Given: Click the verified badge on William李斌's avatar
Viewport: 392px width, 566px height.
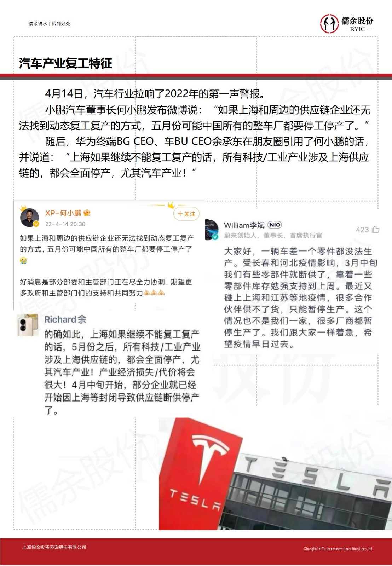Looking at the screenshot, I should tap(215, 237).
